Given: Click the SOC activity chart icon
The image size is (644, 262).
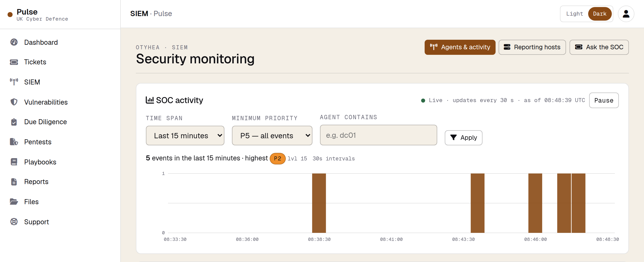Looking at the screenshot, I should 150,100.
